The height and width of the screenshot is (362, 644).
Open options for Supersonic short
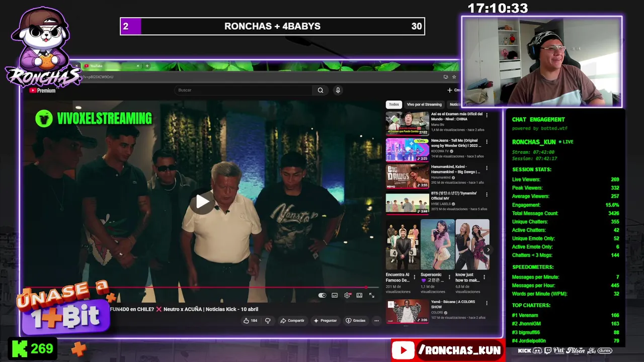coord(449,277)
